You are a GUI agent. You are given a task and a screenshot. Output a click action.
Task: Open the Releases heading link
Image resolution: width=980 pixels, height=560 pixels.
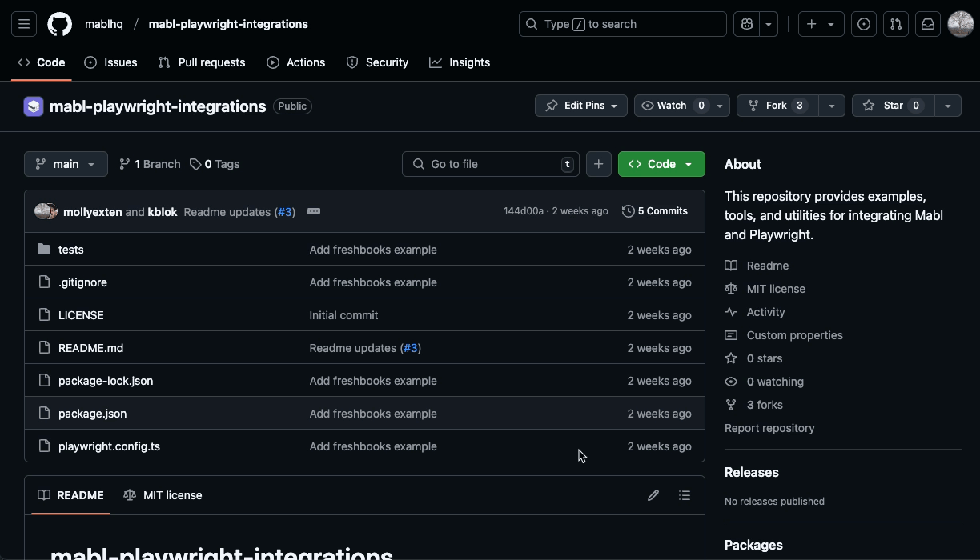tap(751, 472)
